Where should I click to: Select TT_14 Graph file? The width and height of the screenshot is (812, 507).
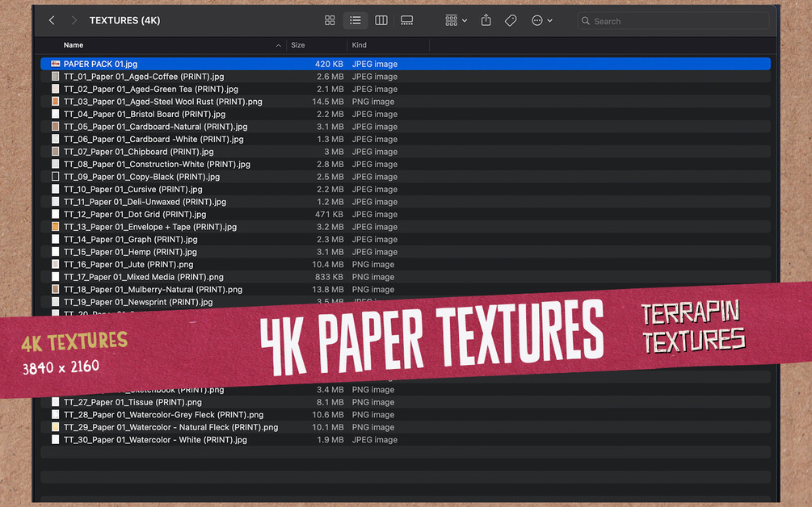pos(406,239)
